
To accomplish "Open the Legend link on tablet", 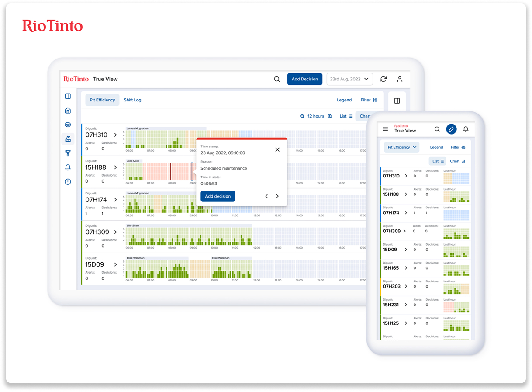I will click(344, 100).
